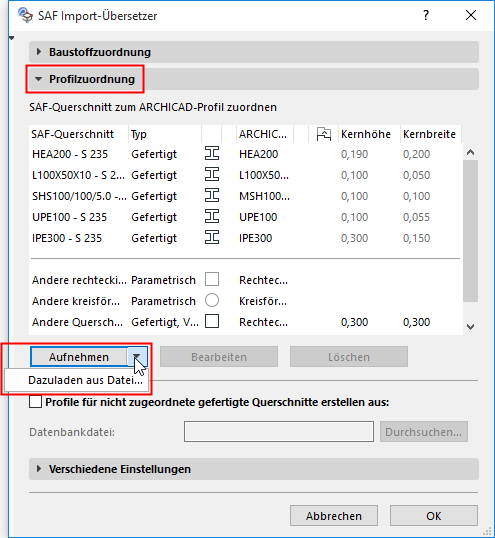Click the flag column header icon

[x=323, y=134]
